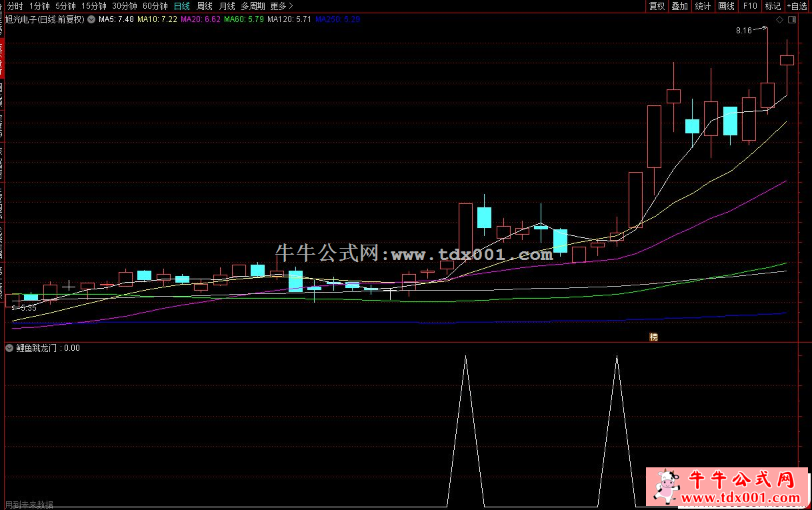Click the first 鲤鱼跳龙门 signal spike
The image size is (812, 510).
pos(465,430)
